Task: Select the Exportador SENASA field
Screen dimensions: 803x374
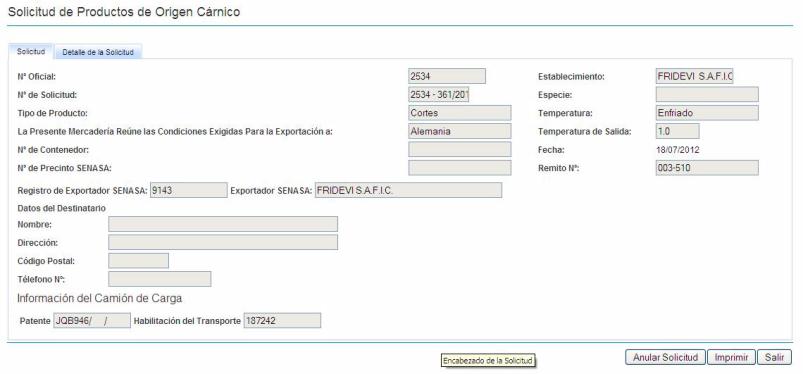Action: click(x=408, y=190)
